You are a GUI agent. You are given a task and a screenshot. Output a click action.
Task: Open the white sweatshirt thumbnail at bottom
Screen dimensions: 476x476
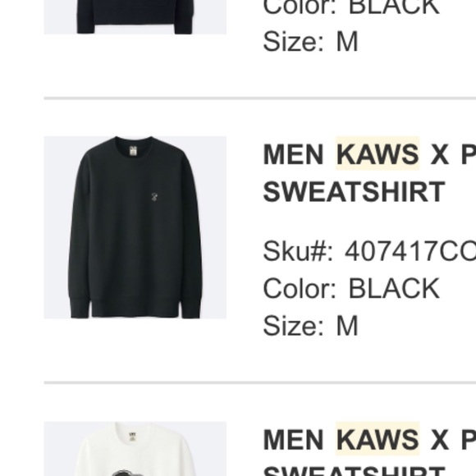click(x=135, y=449)
